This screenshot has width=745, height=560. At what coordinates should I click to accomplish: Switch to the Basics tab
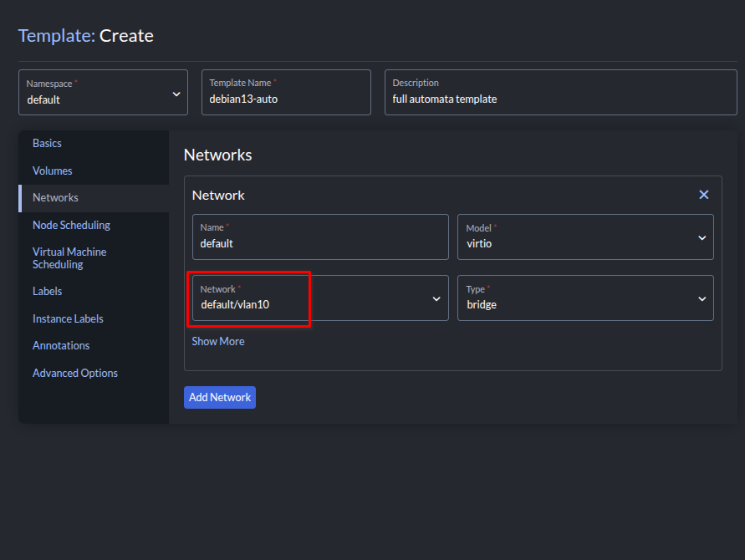47,144
